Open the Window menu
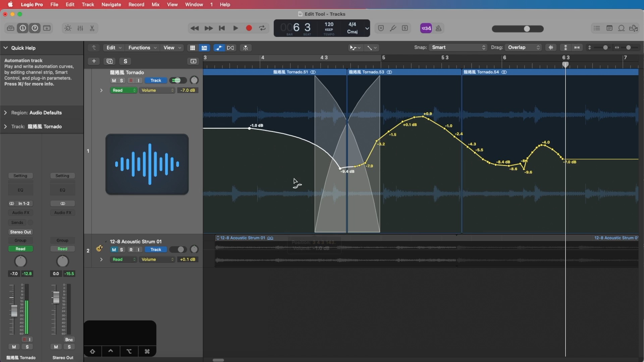 point(194,4)
